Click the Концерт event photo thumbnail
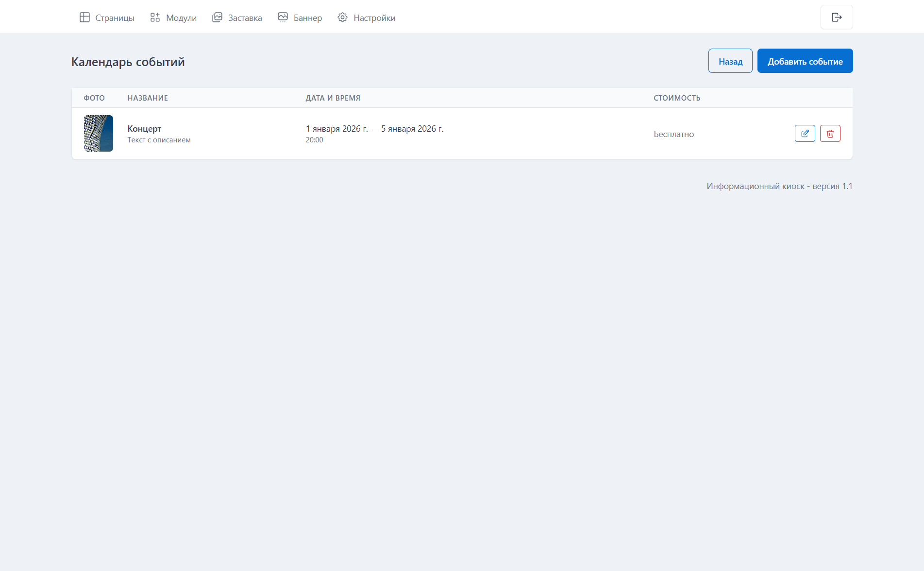The width and height of the screenshot is (924, 571). (x=99, y=134)
